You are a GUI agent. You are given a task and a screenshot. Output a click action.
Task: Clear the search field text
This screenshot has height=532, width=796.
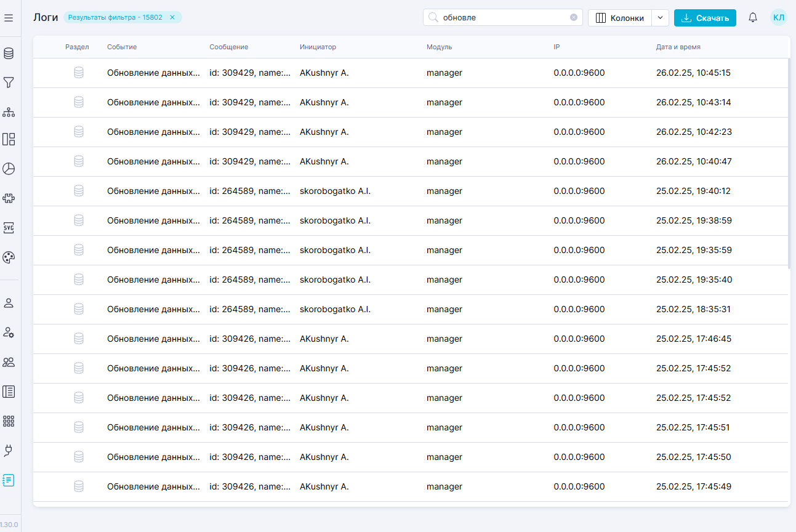coord(574,17)
